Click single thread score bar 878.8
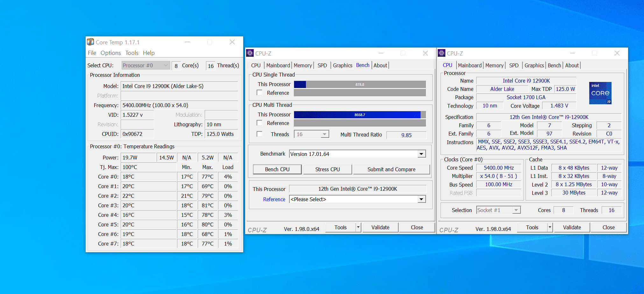Image resolution: width=644 pixels, height=294 pixels. point(360,85)
